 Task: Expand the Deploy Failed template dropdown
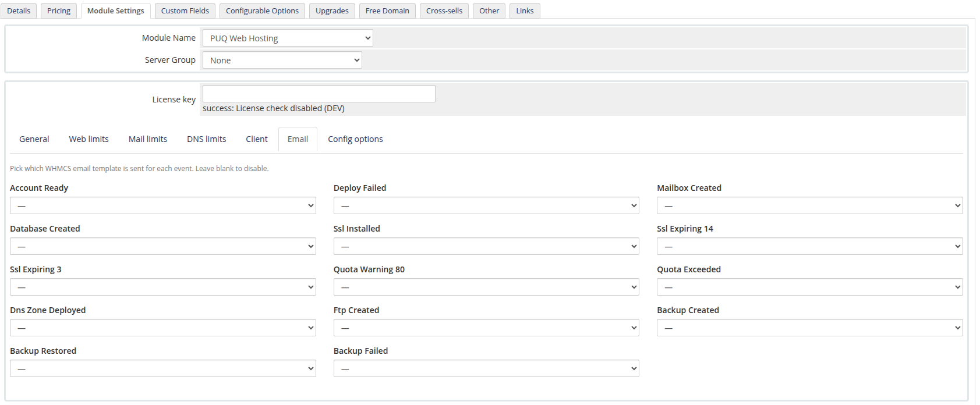coord(486,205)
